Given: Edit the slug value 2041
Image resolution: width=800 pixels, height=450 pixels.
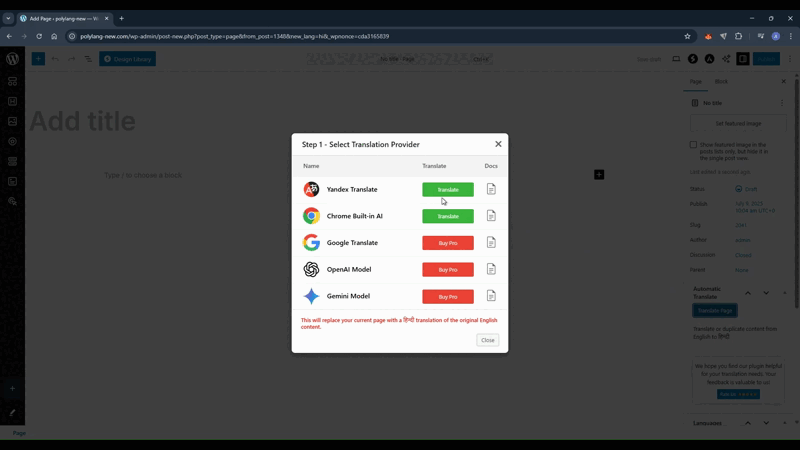Looking at the screenshot, I should [741, 225].
